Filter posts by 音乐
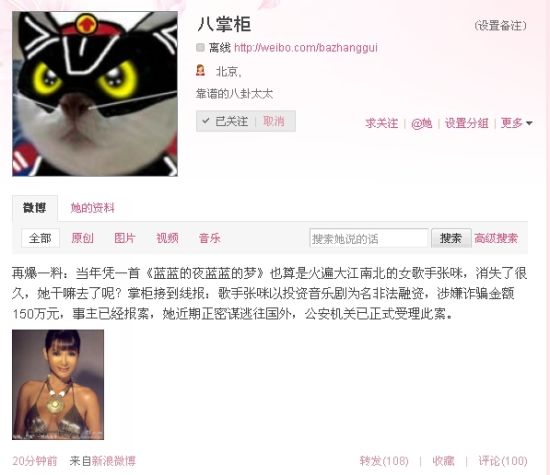550x475 pixels. click(209, 238)
